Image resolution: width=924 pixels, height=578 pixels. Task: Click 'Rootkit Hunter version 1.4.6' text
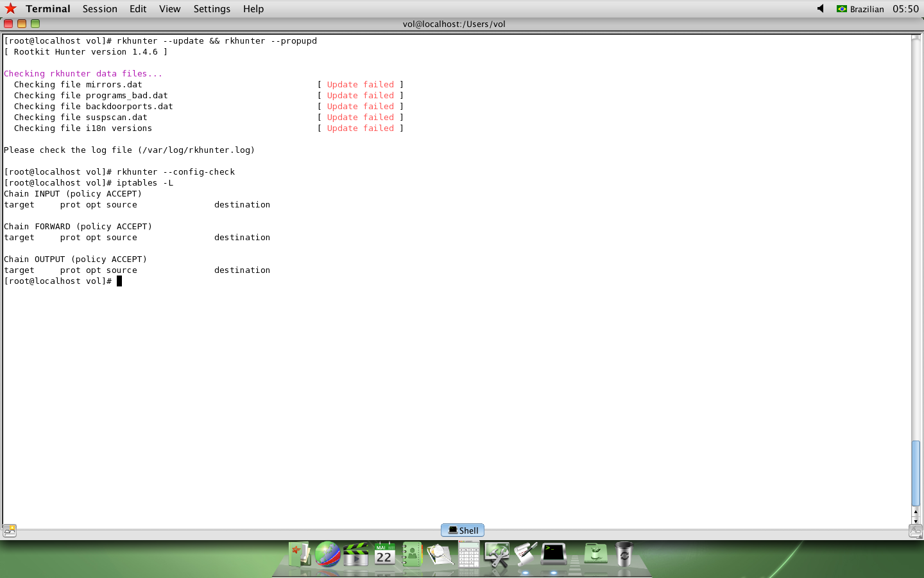86,52
